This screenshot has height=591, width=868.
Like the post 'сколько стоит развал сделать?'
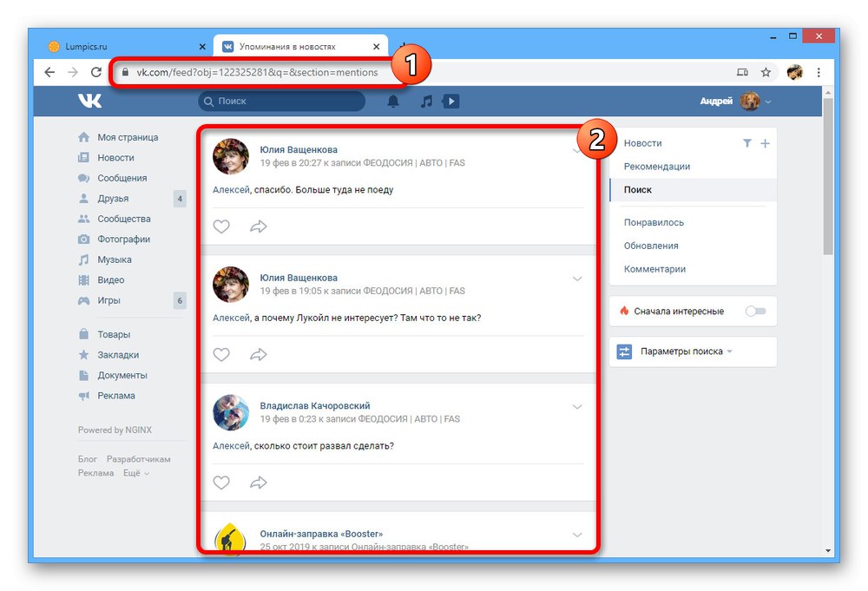pos(221,483)
